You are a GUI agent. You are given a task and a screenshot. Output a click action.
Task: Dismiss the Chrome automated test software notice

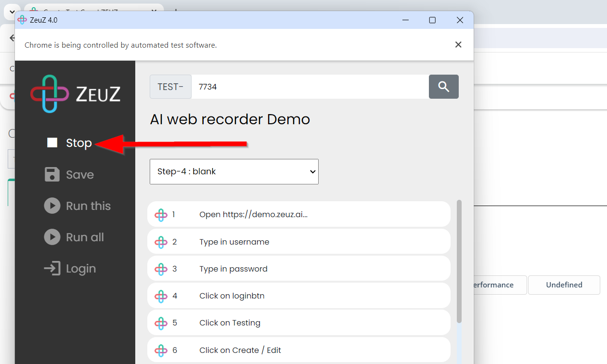(x=458, y=45)
